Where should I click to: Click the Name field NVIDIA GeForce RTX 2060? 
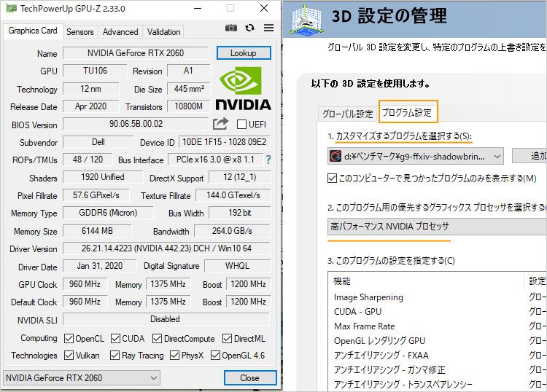[x=136, y=53]
